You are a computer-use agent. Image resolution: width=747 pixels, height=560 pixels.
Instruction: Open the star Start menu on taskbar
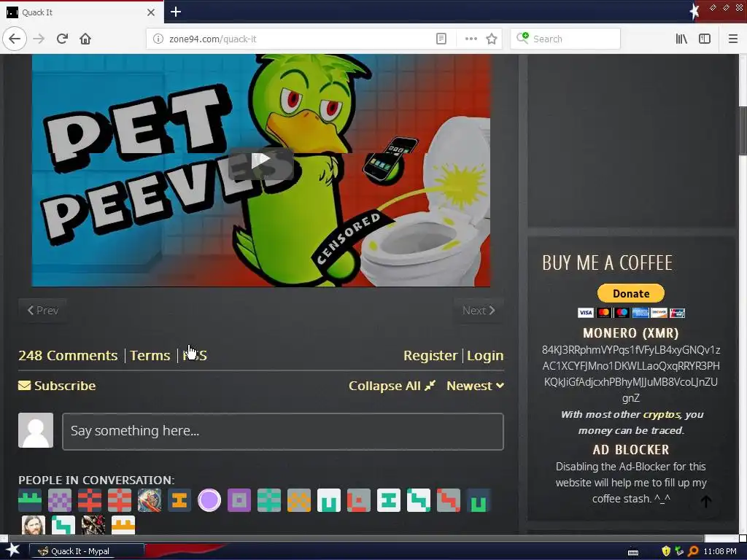pyautogui.click(x=12, y=551)
